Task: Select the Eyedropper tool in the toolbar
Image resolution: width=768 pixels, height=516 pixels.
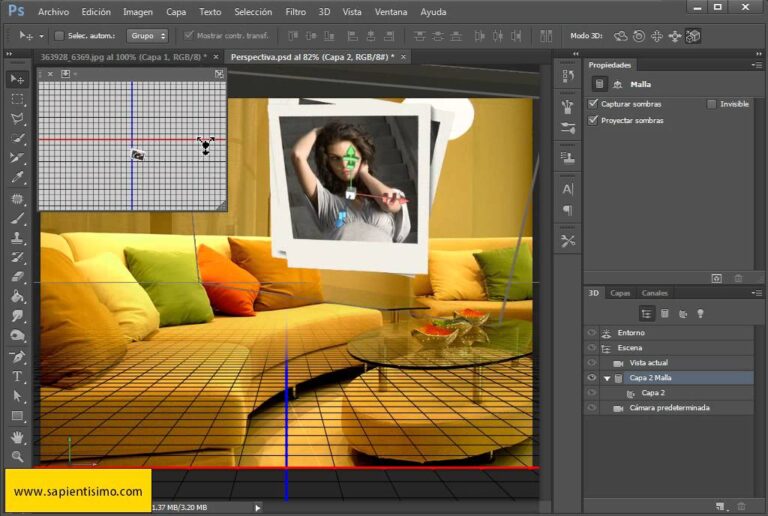Action: coord(17,178)
